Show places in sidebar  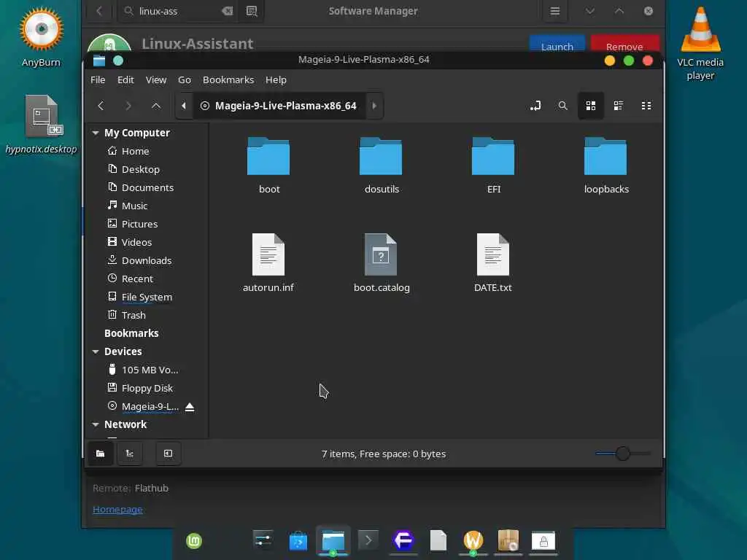point(101,454)
